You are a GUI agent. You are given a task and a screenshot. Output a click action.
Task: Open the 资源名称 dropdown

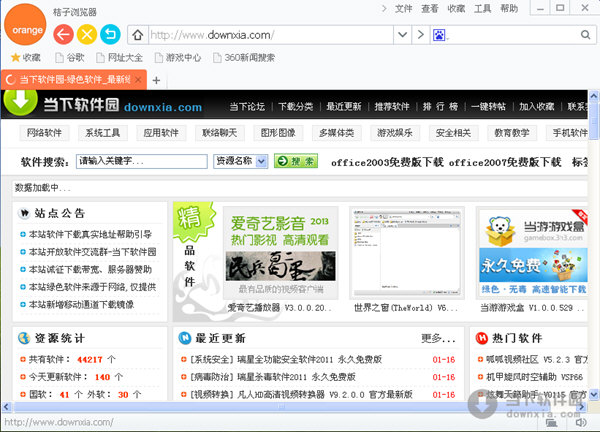[240, 161]
